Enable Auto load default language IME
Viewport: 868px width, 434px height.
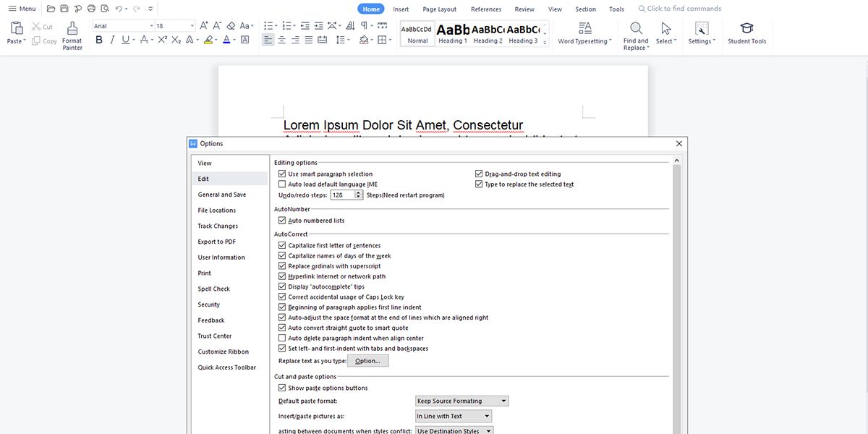(x=282, y=184)
